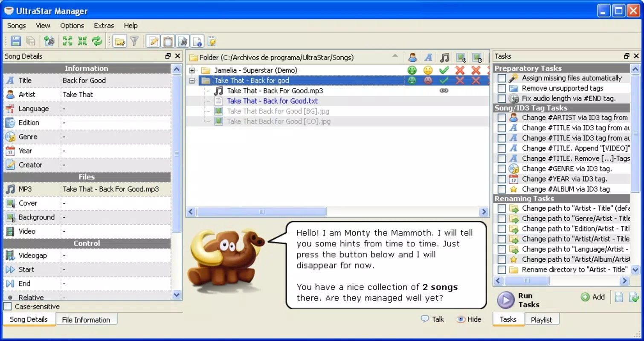Click the Save All toolbar icon
This screenshot has height=341, width=644.
[31, 41]
